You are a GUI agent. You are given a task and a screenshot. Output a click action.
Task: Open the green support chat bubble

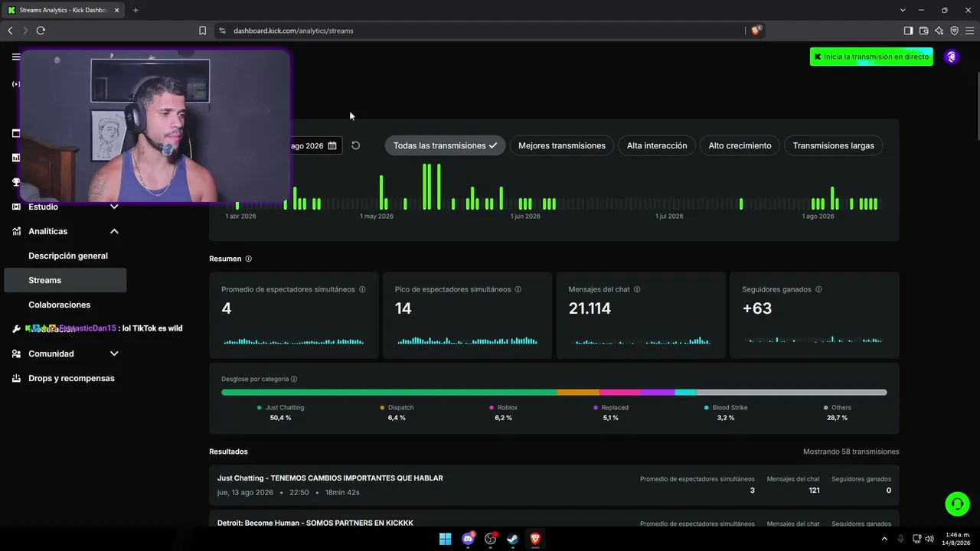(957, 504)
